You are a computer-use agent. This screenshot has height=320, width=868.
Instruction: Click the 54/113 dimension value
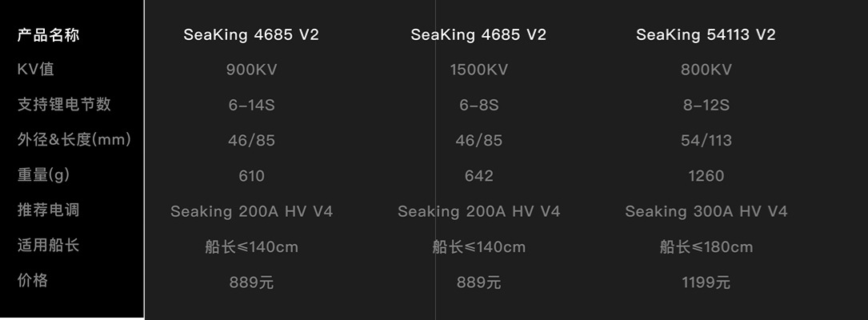[x=706, y=141]
